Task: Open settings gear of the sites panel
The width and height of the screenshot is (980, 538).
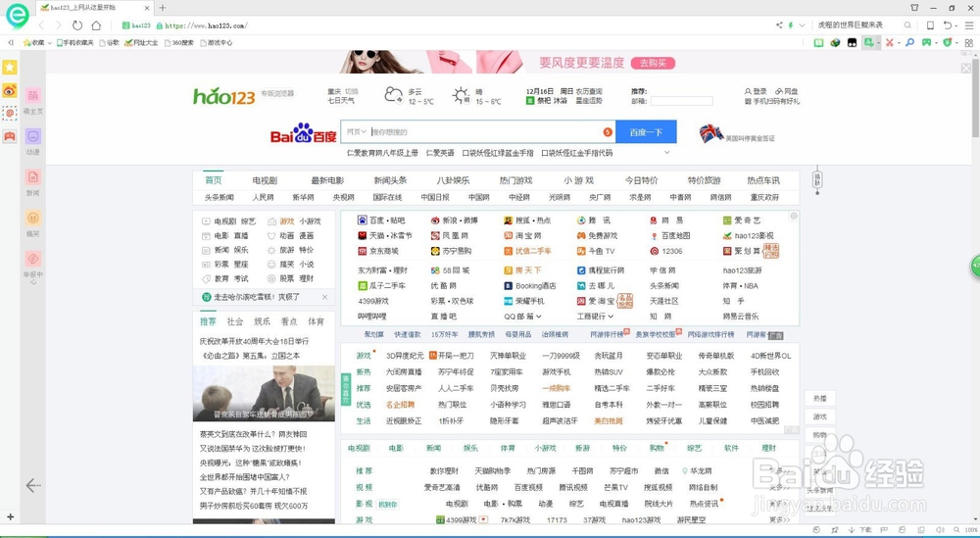Action: (794, 217)
